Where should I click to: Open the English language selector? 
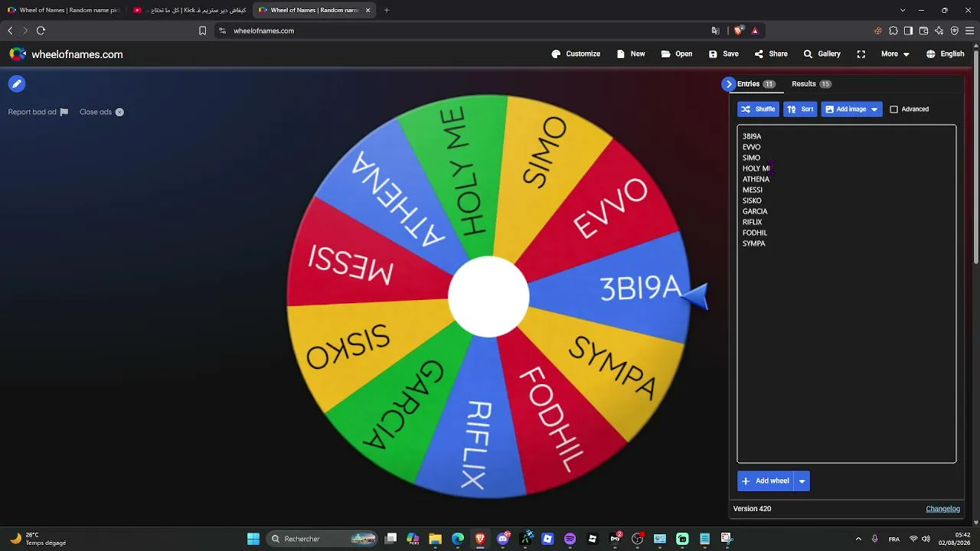pyautogui.click(x=946, y=54)
